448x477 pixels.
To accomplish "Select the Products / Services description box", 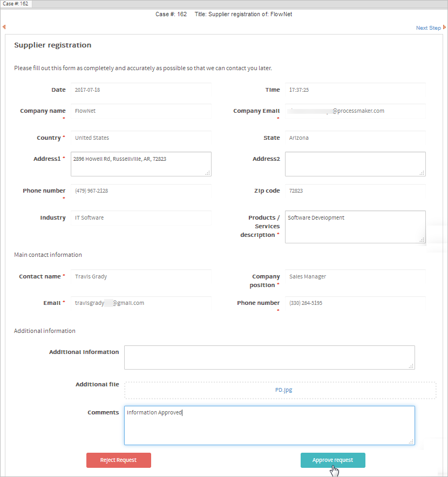I will (x=355, y=227).
